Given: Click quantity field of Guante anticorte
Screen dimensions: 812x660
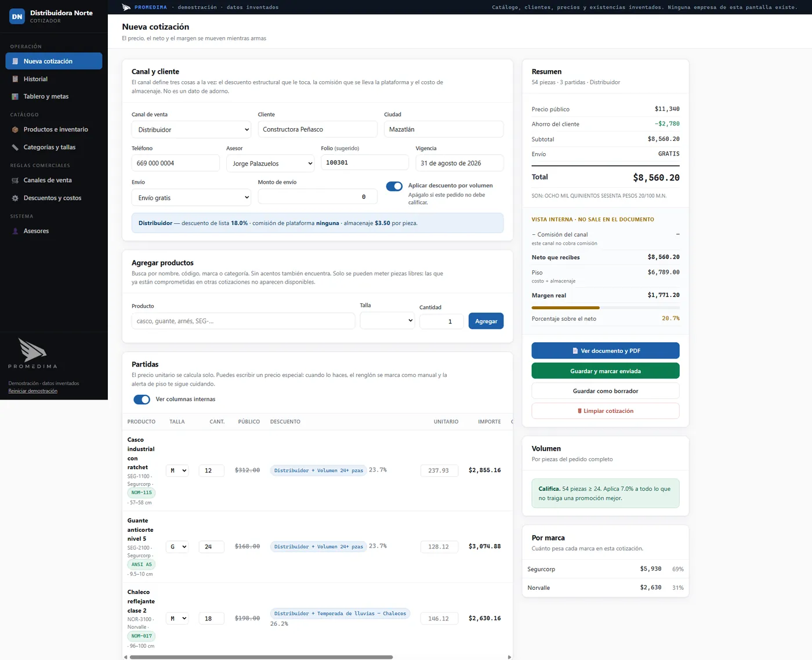Looking at the screenshot, I should [211, 546].
